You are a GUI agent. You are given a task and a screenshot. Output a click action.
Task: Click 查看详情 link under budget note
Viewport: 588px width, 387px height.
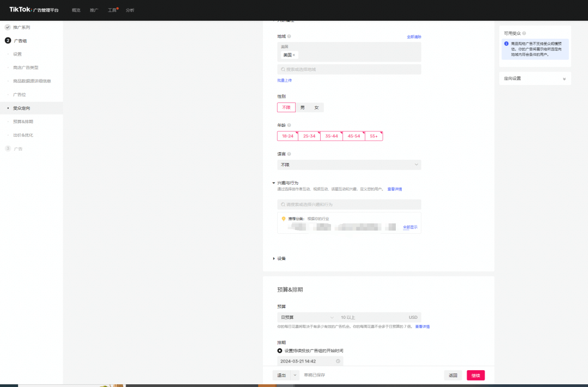pos(422,326)
